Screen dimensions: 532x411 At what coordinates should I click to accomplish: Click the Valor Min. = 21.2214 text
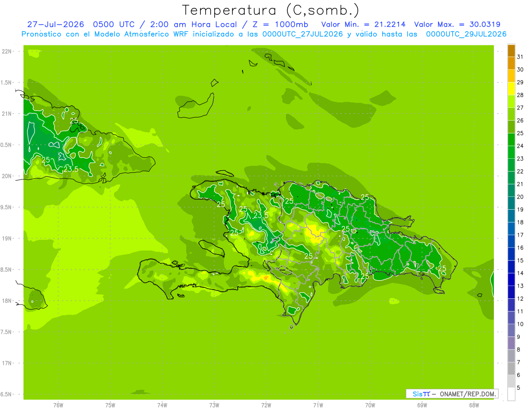364,24
